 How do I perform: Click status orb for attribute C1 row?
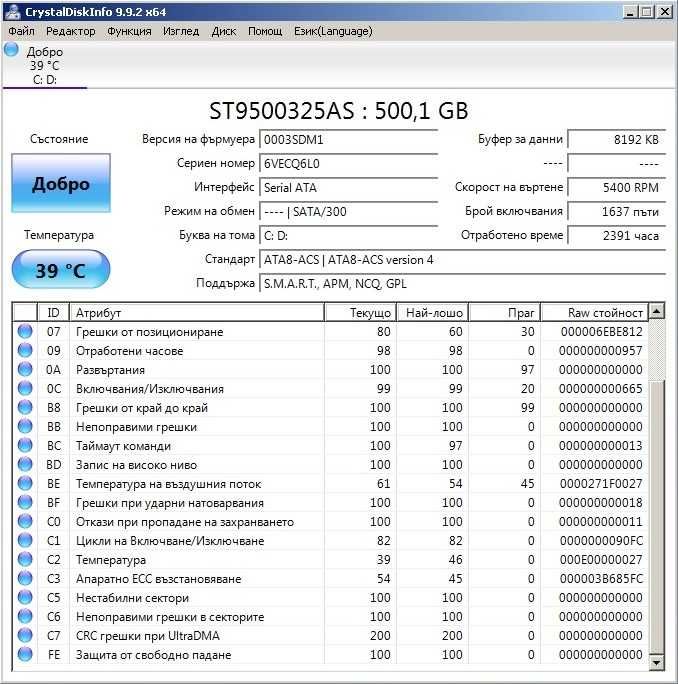click(25, 540)
